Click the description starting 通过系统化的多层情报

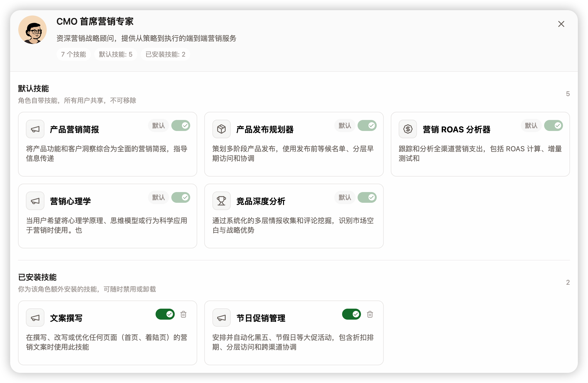point(293,225)
